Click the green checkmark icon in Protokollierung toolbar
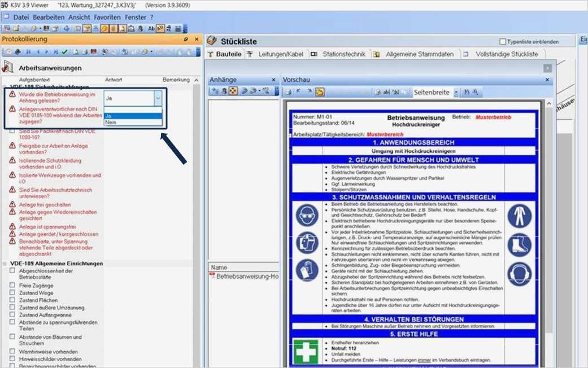 tap(64, 52)
